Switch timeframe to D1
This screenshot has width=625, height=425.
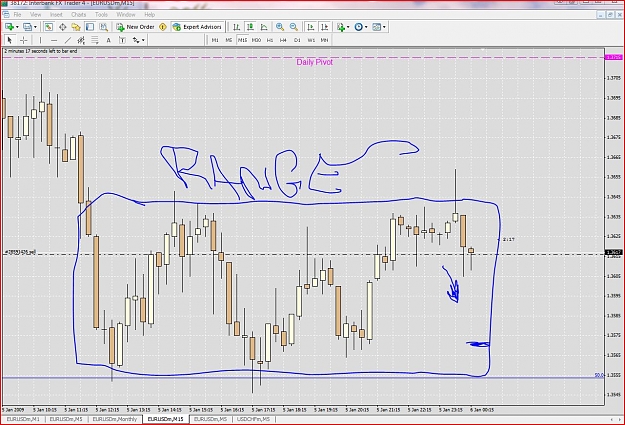pyautogui.click(x=297, y=40)
